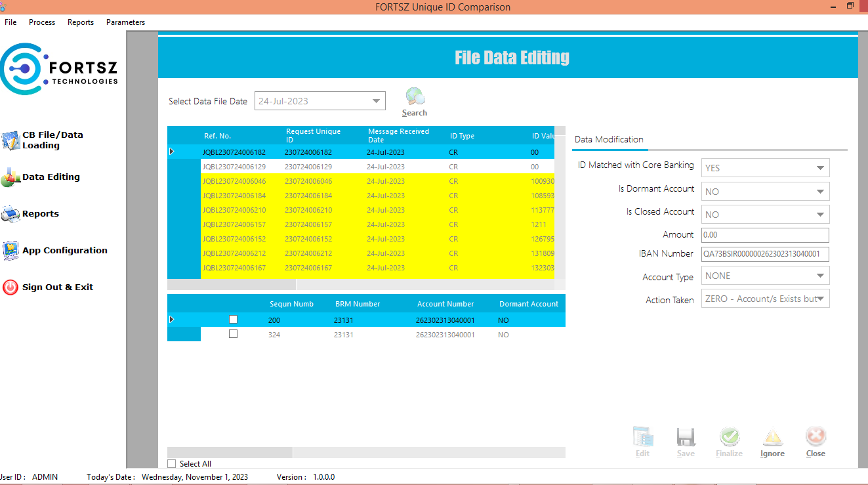Expand the Select Data File Date dropdown
The width and height of the screenshot is (868, 485).
pyautogui.click(x=376, y=101)
